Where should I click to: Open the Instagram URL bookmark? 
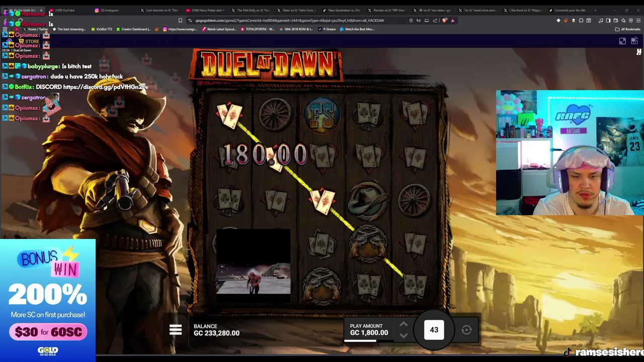(180, 29)
